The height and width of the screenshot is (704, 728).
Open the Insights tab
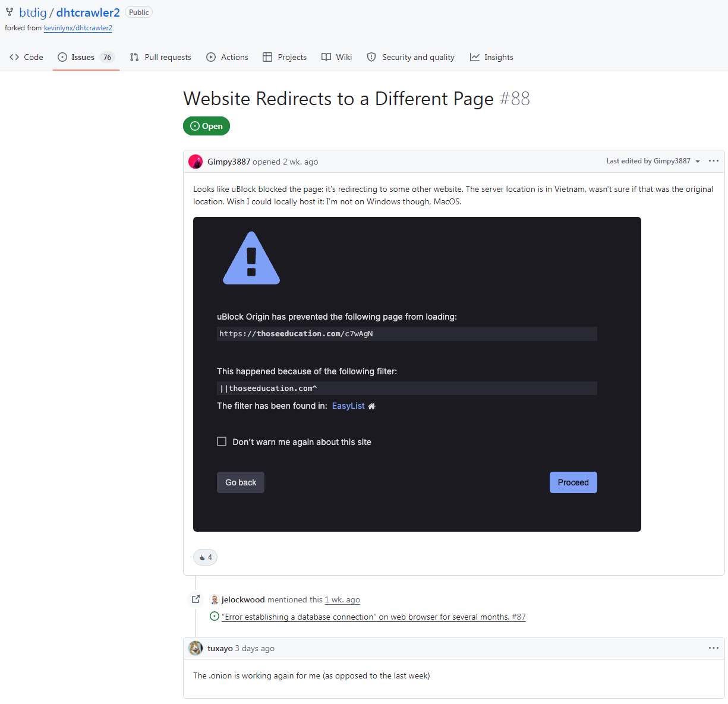click(x=491, y=57)
